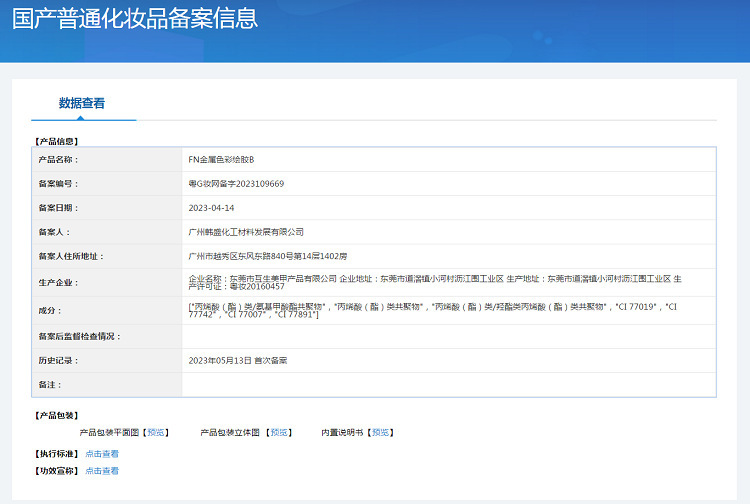Click the 备案日期 label

[x=58, y=208]
